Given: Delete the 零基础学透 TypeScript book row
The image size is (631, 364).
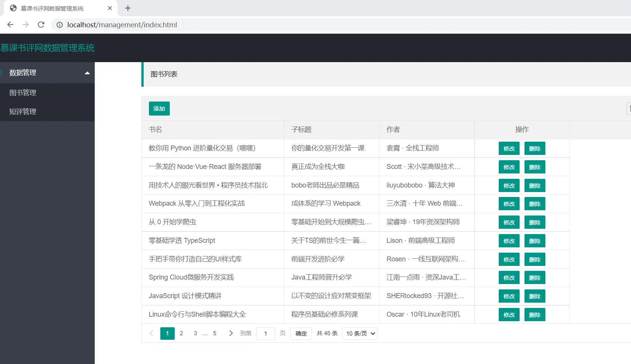Looking at the screenshot, I should pyautogui.click(x=535, y=241).
